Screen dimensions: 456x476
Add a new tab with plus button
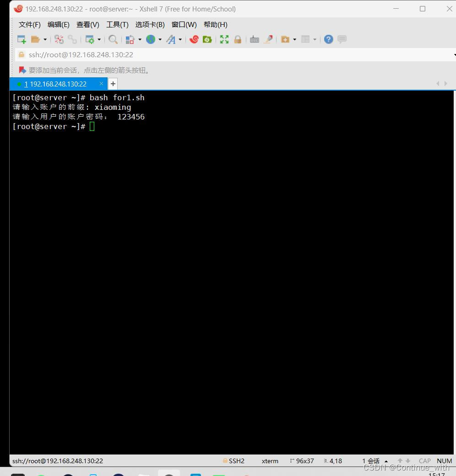point(113,84)
